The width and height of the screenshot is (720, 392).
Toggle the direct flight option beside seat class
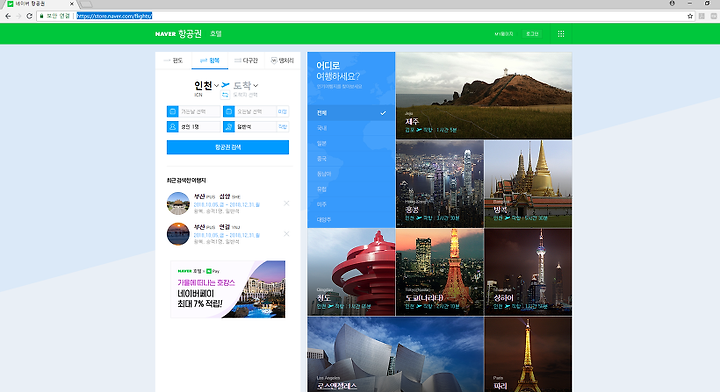283,127
